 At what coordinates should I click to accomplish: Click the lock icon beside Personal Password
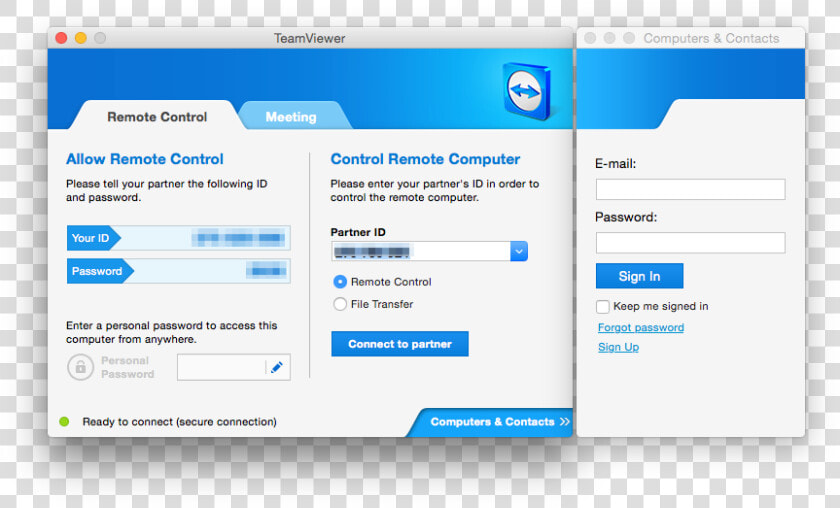click(80, 367)
